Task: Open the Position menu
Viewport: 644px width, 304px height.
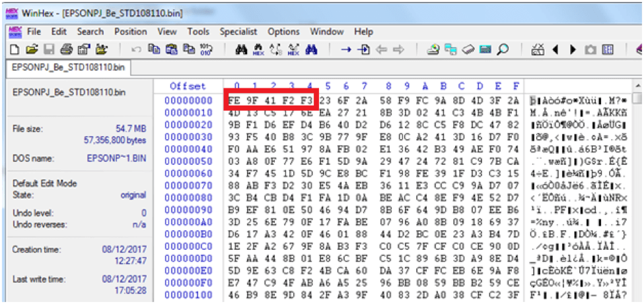Action: pyautogui.click(x=131, y=32)
